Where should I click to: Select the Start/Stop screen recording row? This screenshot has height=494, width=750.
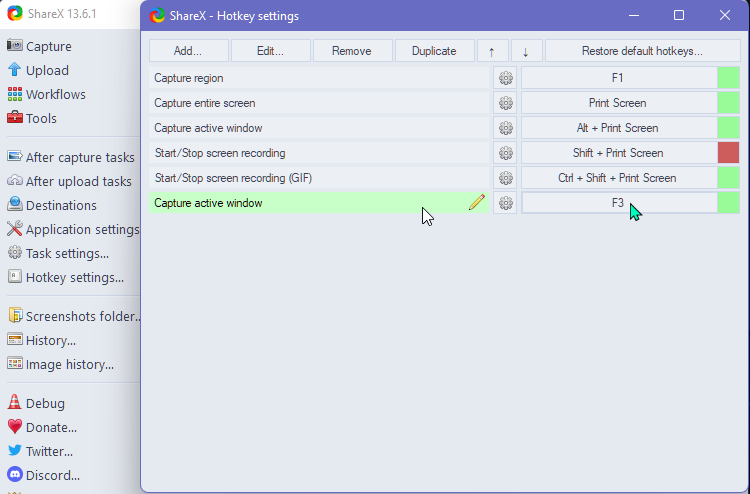pos(319,153)
